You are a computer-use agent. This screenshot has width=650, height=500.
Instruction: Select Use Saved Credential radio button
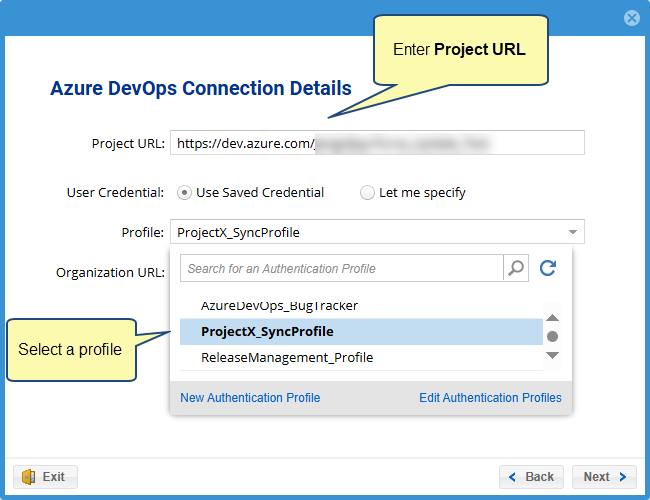click(x=184, y=192)
